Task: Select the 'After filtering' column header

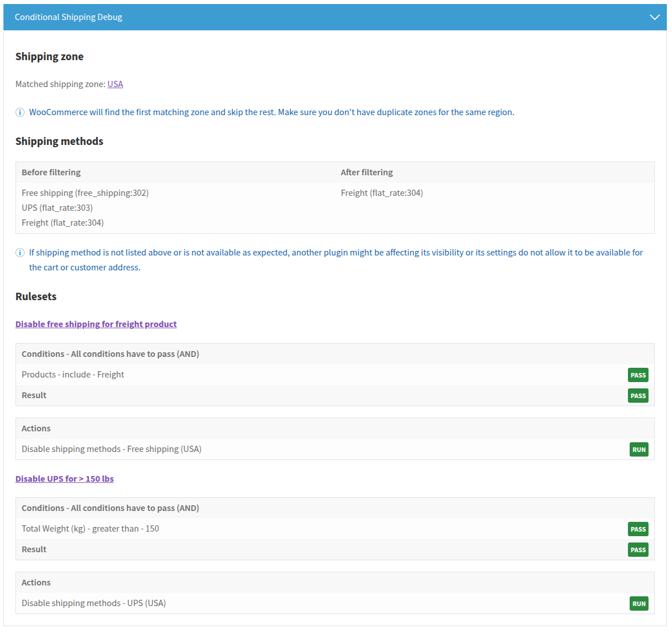Action: [x=367, y=172]
